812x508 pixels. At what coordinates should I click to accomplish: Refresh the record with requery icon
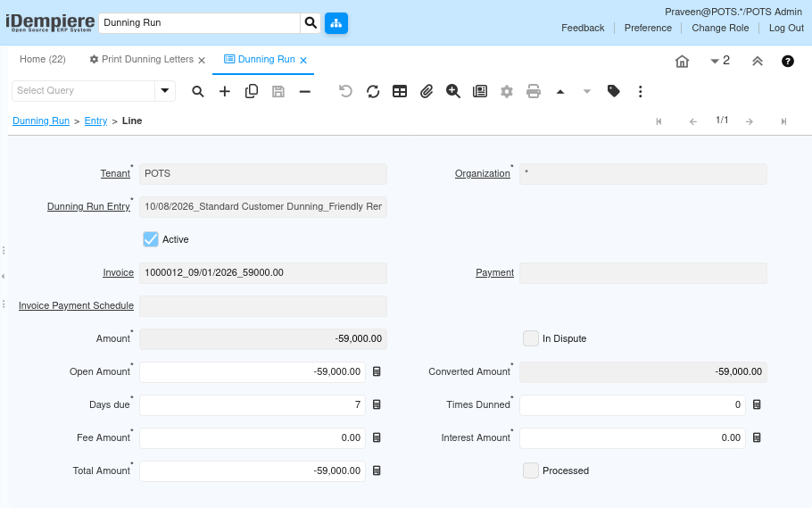coord(373,92)
